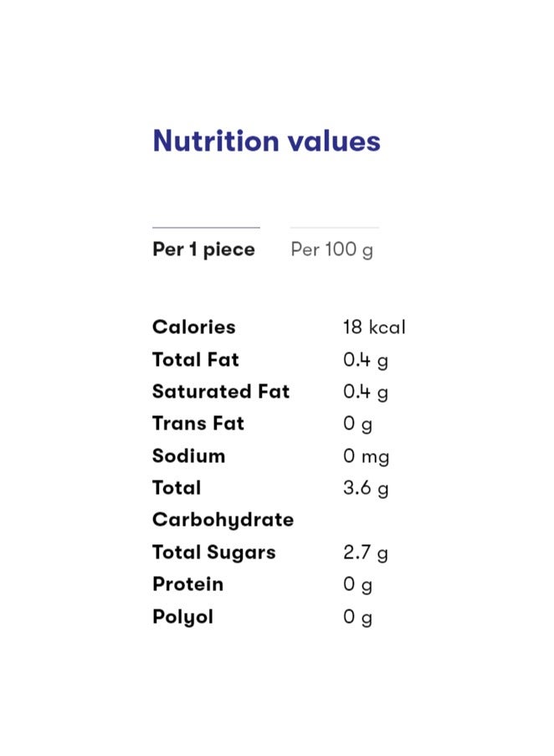This screenshot has width=554, height=756.
Task: Click the 0 mg sodium value
Action: pyautogui.click(x=367, y=456)
